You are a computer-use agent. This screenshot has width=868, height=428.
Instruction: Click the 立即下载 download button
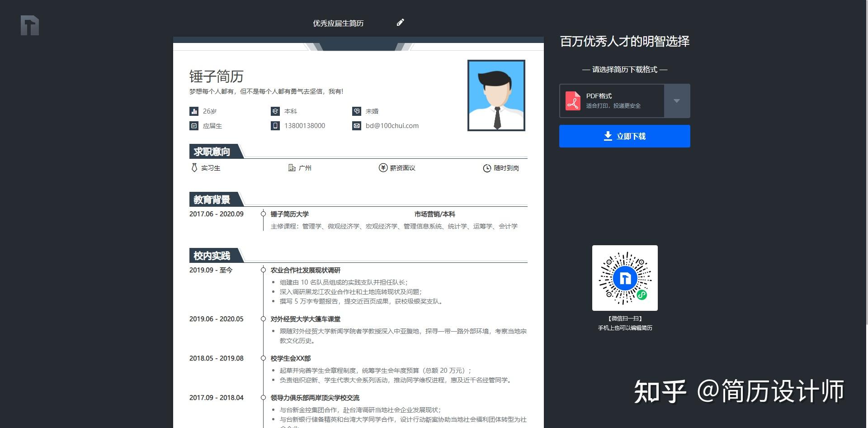tap(625, 136)
